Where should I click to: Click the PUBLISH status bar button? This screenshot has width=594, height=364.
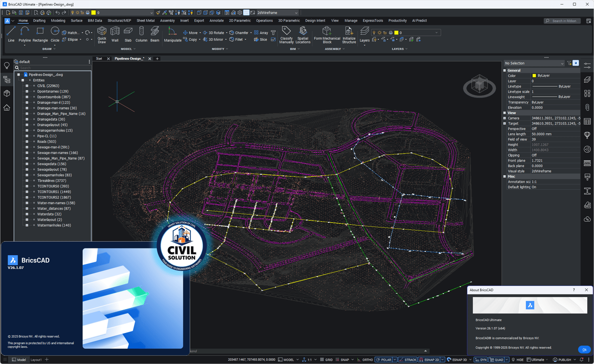(x=562, y=360)
